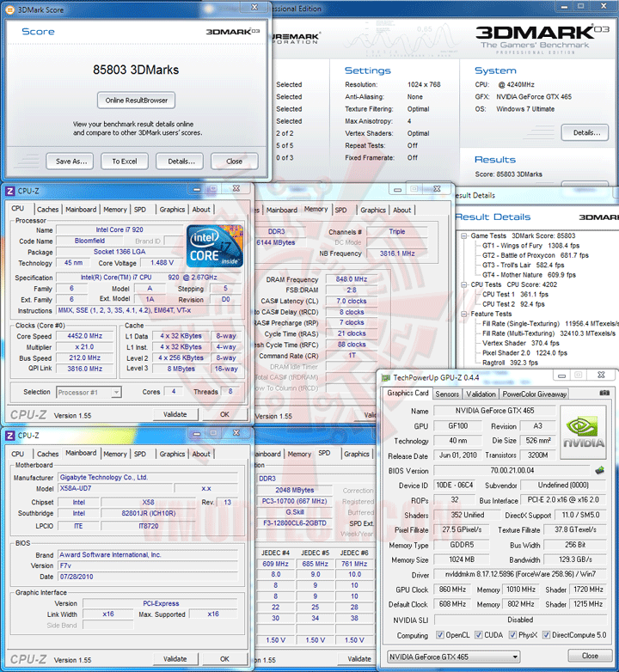Screen dimensions: 619x672
Task: Select GT1 - Wings of Fury result row
Action: click(530, 246)
